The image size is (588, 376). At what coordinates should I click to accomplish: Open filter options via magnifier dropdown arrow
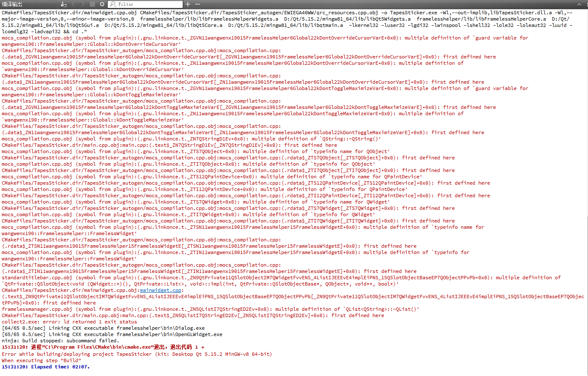(116, 6)
